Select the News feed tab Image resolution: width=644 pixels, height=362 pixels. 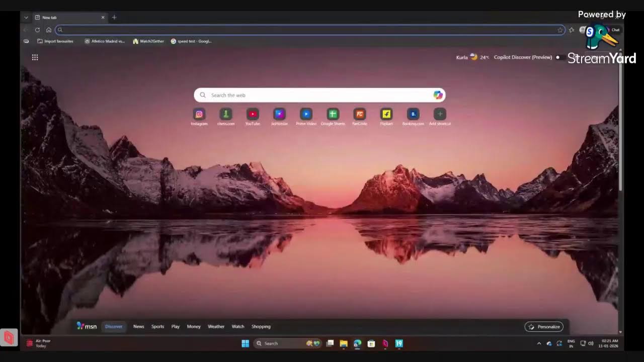[138, 326]
